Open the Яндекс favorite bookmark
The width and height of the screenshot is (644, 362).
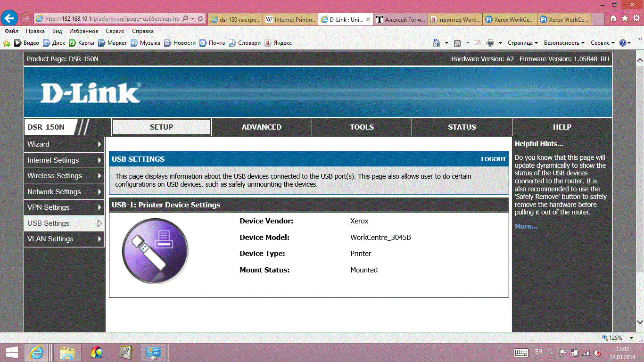tap(278, 43)
